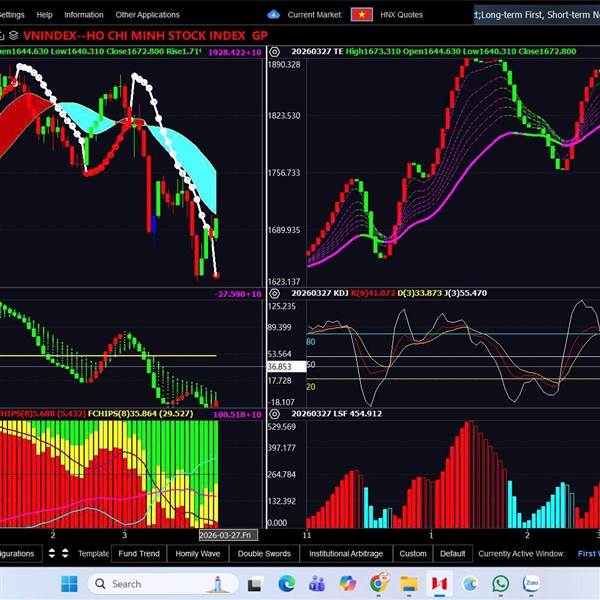Open File Explorer from the taskbar
This screenshot has height=600, width=600.
(409, 583)
